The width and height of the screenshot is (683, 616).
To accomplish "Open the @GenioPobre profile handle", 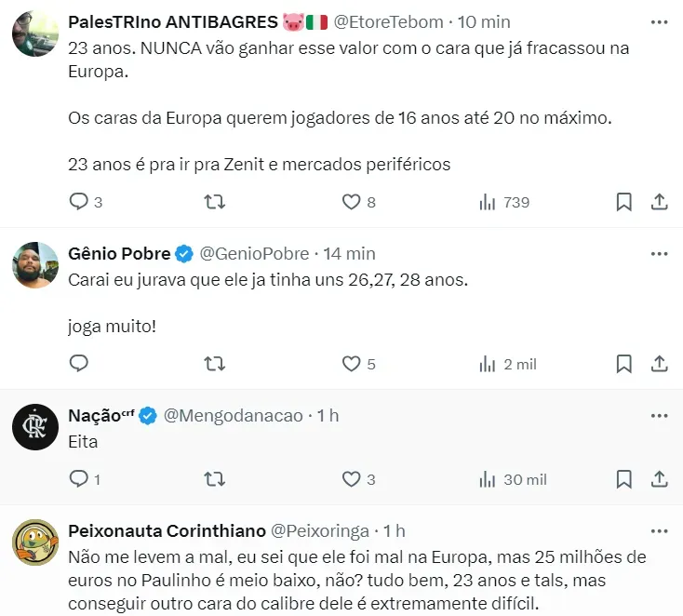I will (x=256, y=253).
